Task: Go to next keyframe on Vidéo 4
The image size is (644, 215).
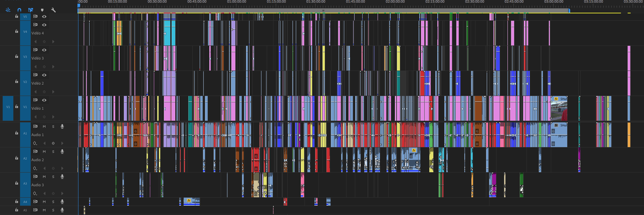Action: point(53,42)
